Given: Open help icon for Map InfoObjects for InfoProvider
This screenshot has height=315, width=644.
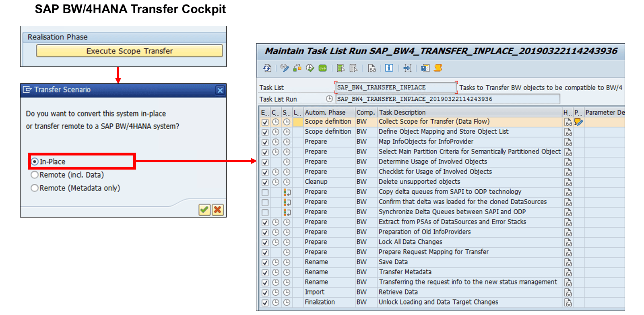Looking at the screenshot, I should point(568,142).
